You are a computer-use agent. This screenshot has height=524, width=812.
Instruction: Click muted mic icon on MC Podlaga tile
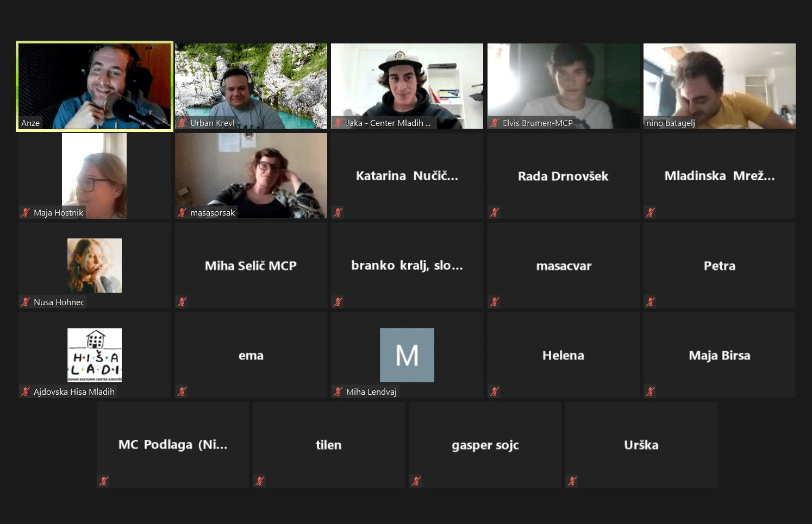104,481
